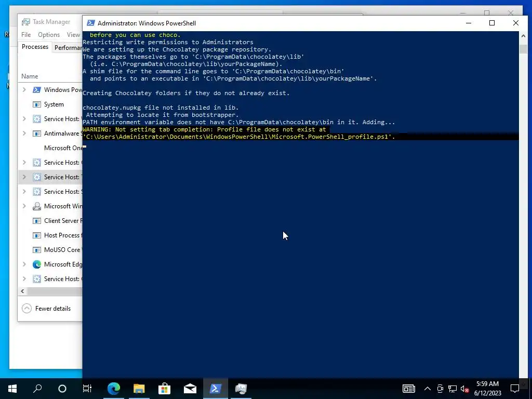The height and width of the screenshot is (399, 532).
Task: Open the Options menu in Task Manager
Action: coord(49,35)
